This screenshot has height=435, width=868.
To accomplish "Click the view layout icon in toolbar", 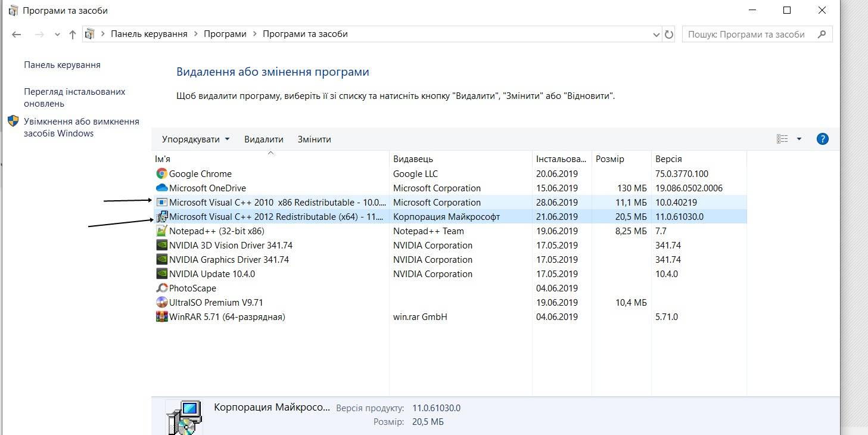I will click(782, 139).
